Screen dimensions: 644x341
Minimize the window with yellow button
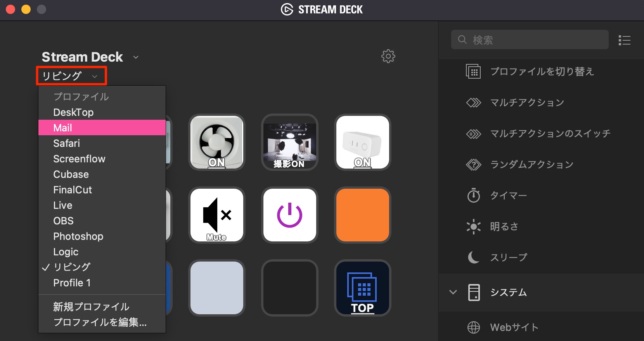26,9
